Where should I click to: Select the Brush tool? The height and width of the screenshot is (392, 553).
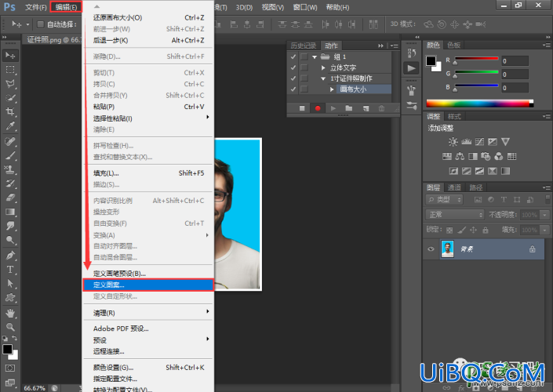[10, 155]
